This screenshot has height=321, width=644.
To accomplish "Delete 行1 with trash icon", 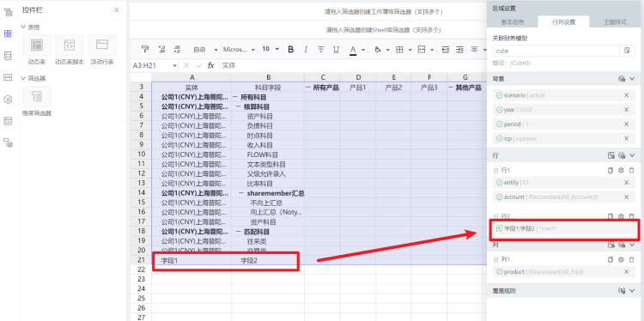I will coord(632,170).
